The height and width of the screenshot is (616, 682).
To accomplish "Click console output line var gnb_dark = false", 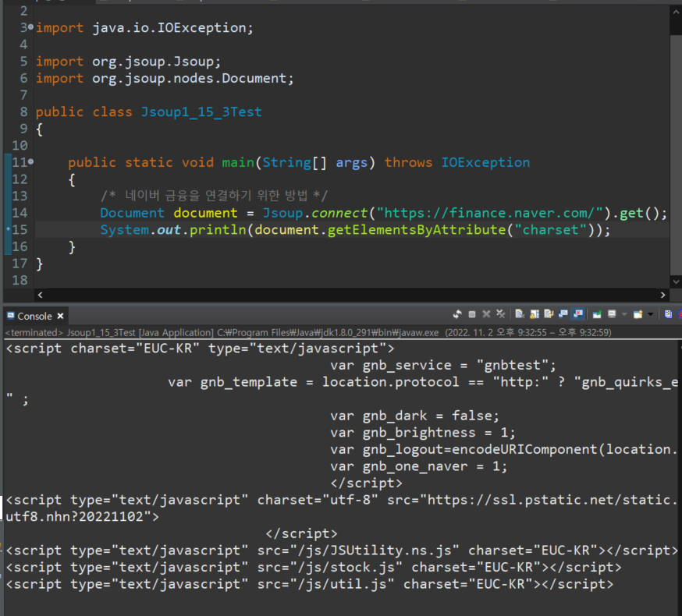I will pyautogui.click(x=414, y=416).
